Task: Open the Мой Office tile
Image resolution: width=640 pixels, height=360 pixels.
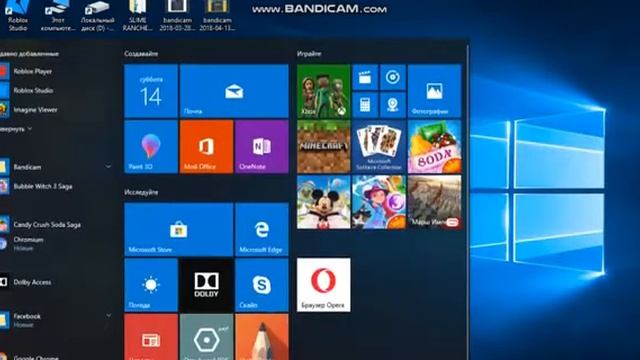Action: [x=207, y=147]
